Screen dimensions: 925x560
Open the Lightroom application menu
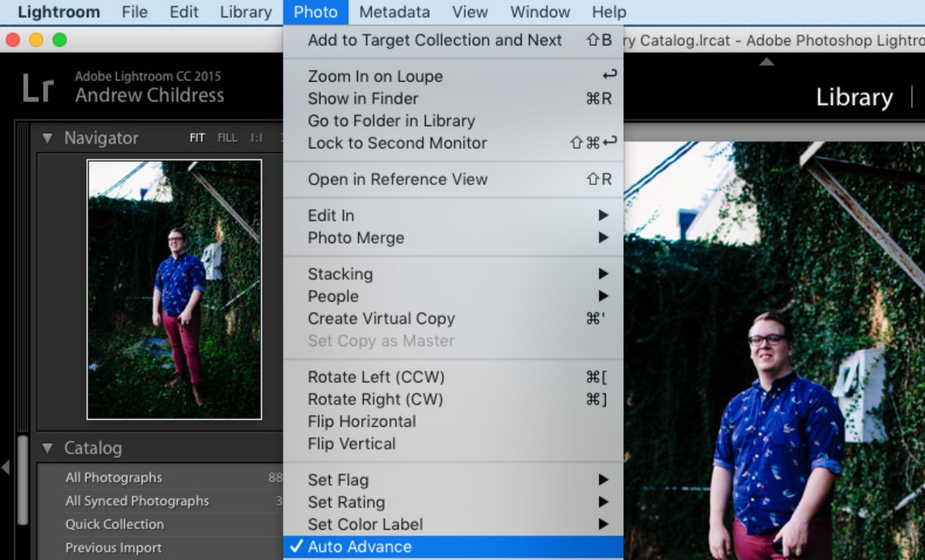[x=58, y=12]
